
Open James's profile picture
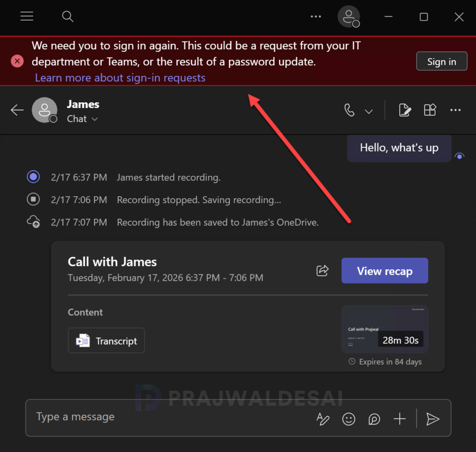[x=45, y=110]
